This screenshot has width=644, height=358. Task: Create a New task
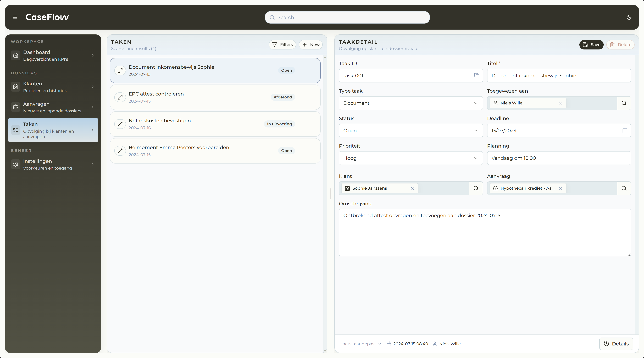coord(311,44)
